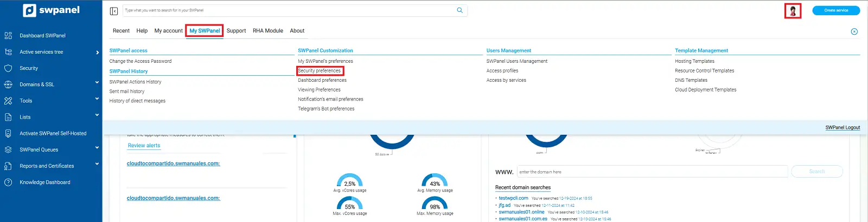Open the user avatar profile menu
Viewport: 868px width, 222px height.
[793, 11]
